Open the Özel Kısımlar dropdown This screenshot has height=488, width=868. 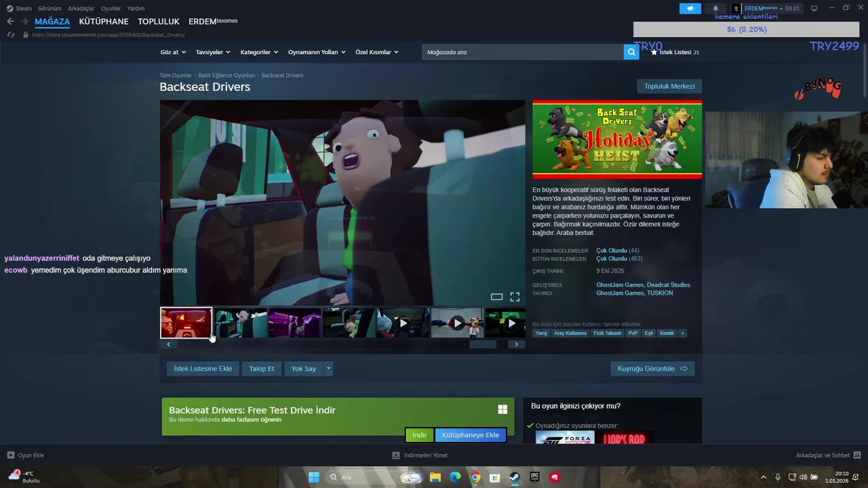pyautogui.click(x=377, y=52)
